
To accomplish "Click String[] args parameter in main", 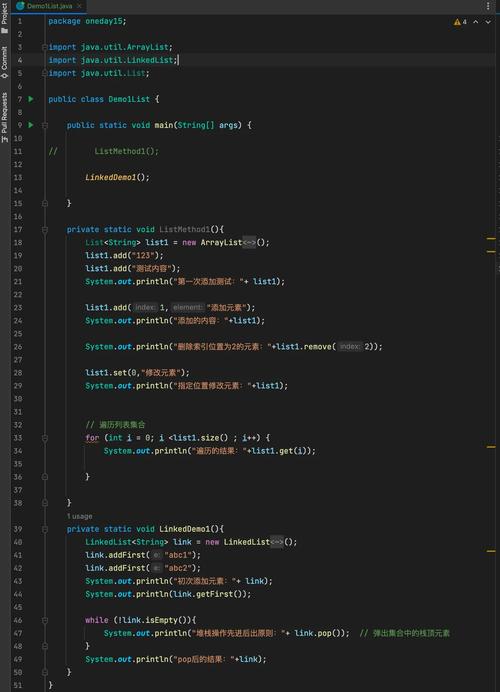I will (207, 125).
